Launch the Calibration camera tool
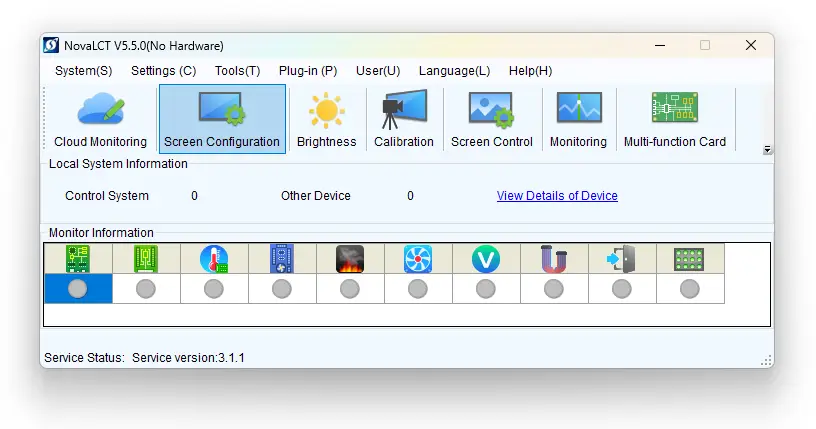The height and width of the screenshot is (429, 816). coord(404,119)
